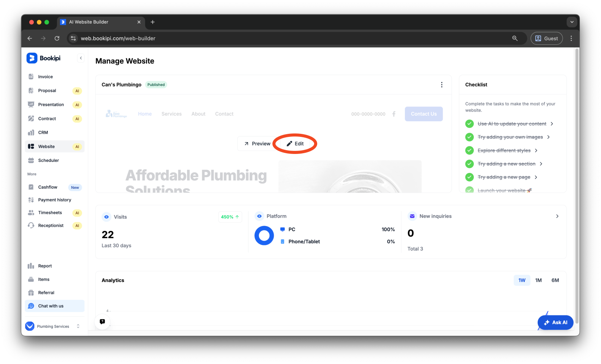Screen dimensions: 601x364
Task: Click the Platform eye icon
Action: click(259, 216)
